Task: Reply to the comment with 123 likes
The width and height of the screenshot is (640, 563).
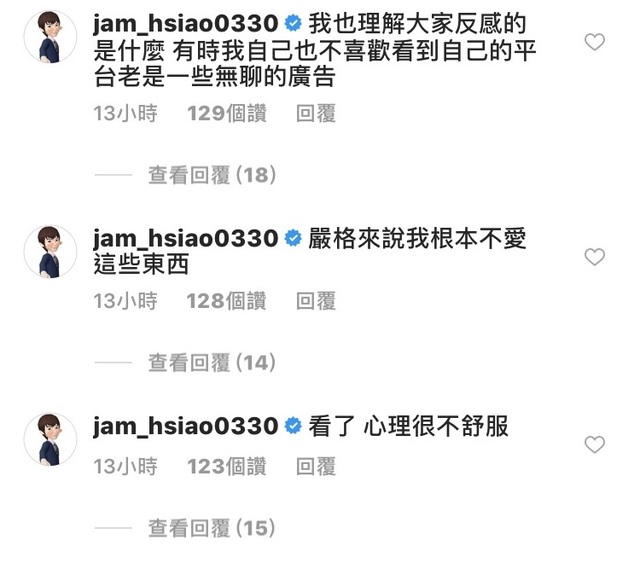Action: point(316,467)
